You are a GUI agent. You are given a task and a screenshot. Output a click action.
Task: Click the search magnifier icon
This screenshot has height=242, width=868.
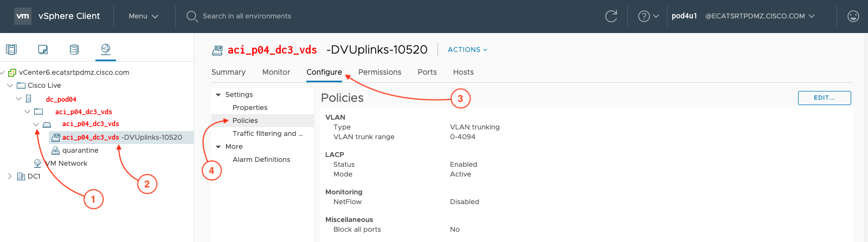click(192, 16)
